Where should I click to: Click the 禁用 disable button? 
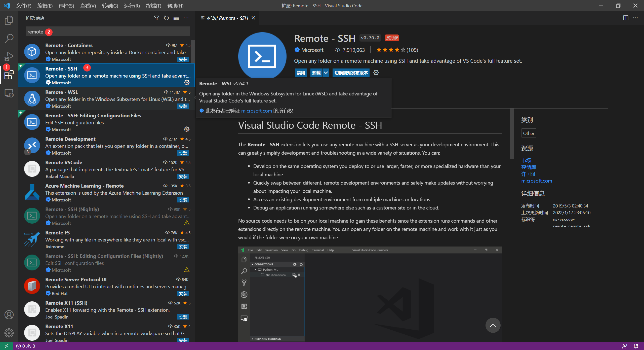click(301, 73)
